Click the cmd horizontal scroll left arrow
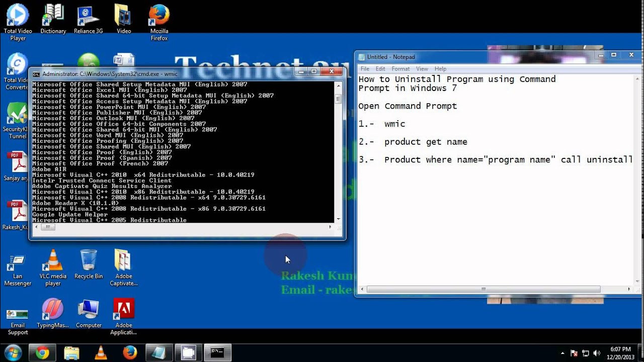Image resolution: width=644 pixels, height=362 pixels. click(36, 227)
